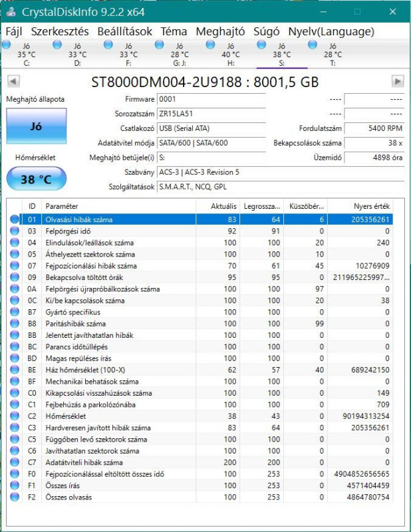Viewport: 411px width, 532px height.
Task: Click status orb for Hardveresen javított hibák
Action: click(x=14, y=428)
